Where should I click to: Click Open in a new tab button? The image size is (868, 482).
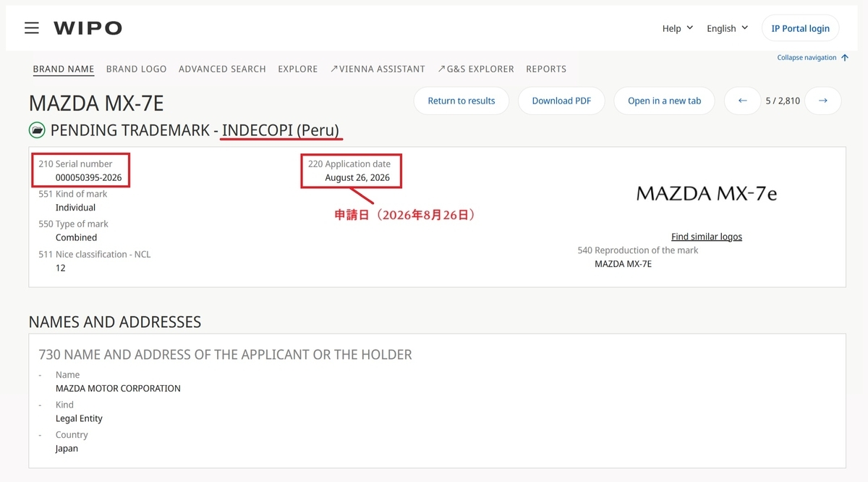coord(665,101)
